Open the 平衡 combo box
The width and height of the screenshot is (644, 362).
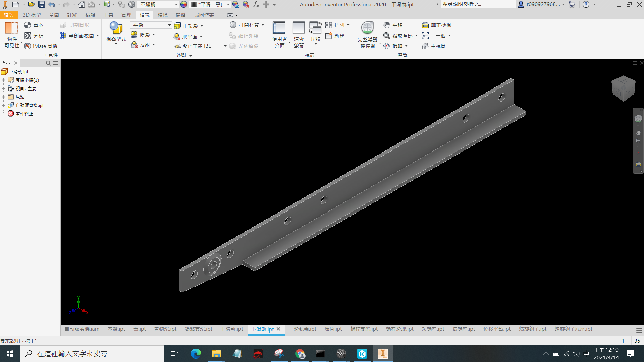[151, 25]
